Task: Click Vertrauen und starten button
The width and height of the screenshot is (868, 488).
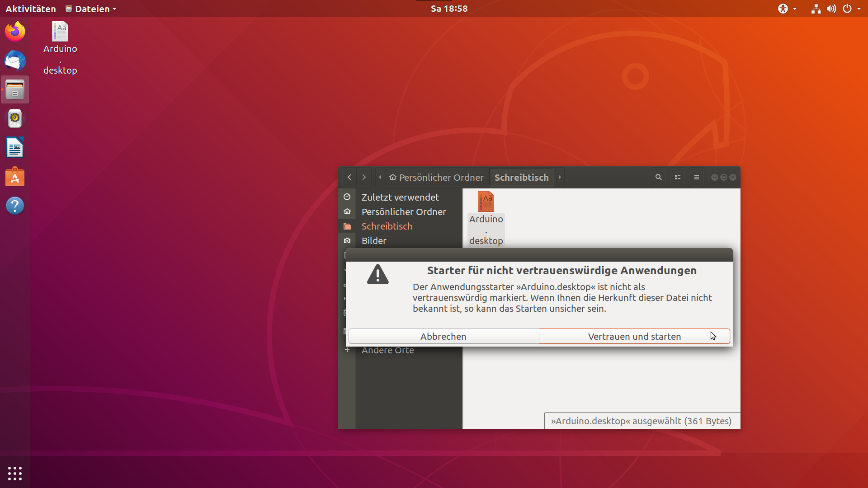Action: (634, 336)
